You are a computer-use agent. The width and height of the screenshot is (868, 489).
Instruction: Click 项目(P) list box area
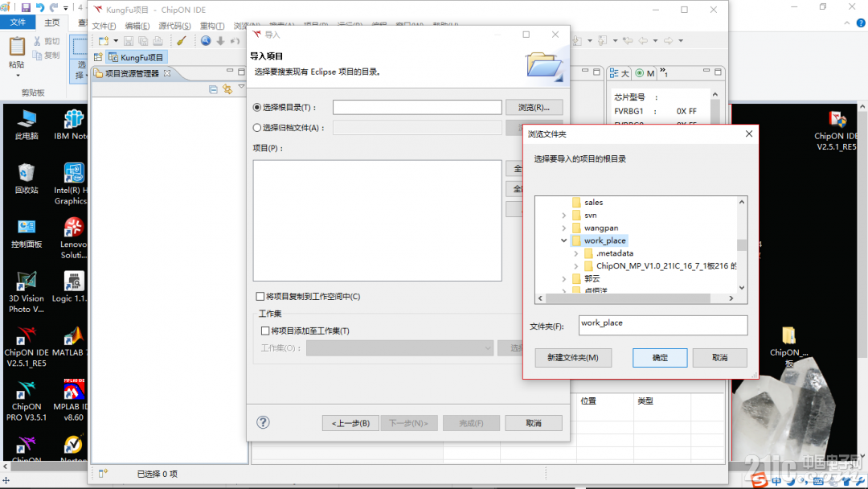pyautogui.click(x=378, y=220)
